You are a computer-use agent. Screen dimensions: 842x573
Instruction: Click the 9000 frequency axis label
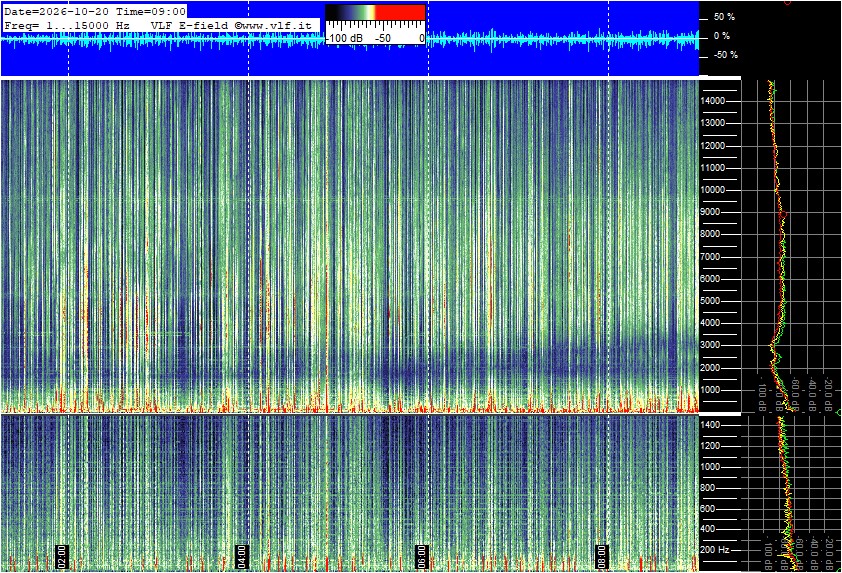coord(710,212)
